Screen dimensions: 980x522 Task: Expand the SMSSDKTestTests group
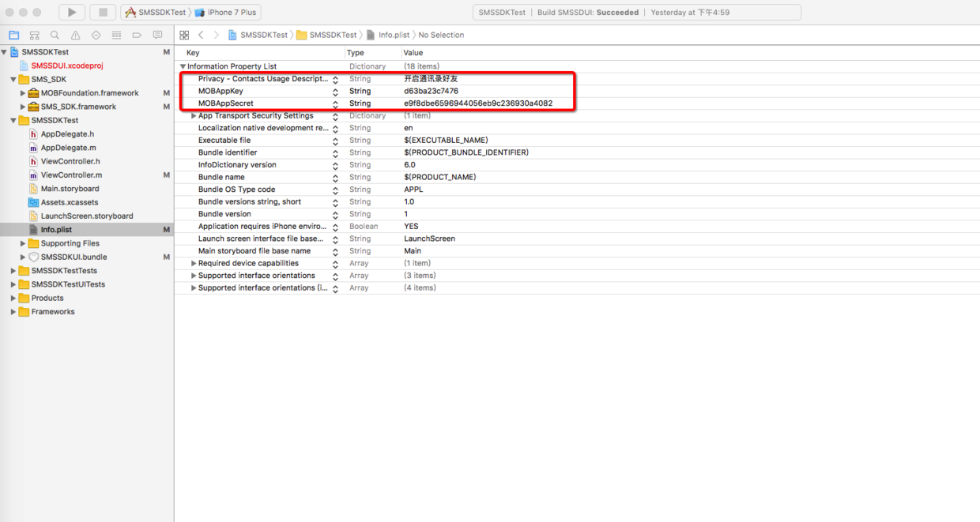pos(13,271)
